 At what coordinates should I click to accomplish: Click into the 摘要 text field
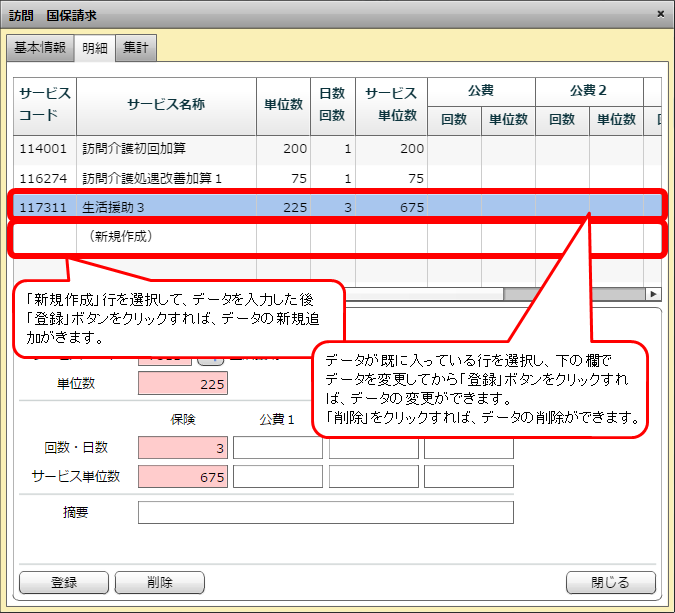[325, 513]
